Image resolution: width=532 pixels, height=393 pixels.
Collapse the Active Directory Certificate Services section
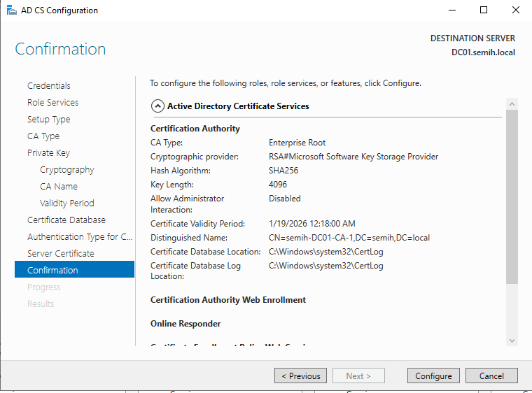click(158, 106)
